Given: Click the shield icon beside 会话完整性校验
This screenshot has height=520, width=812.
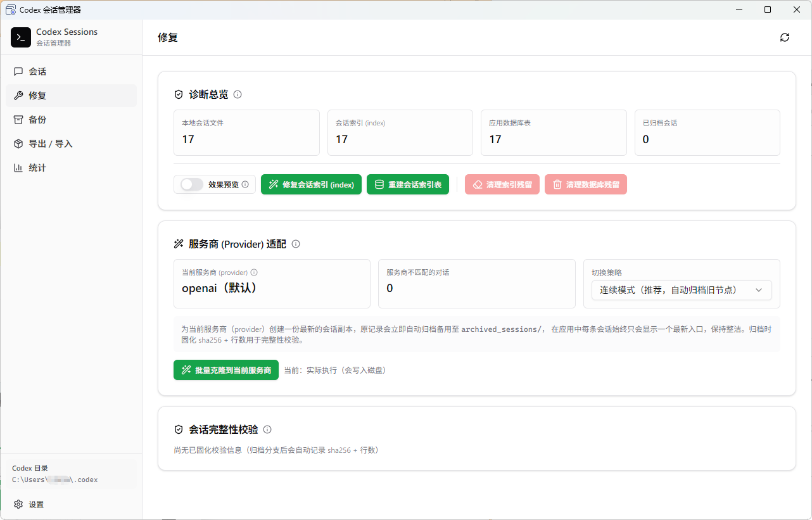Looking at the screenshot, I should [x=179, y=429].
